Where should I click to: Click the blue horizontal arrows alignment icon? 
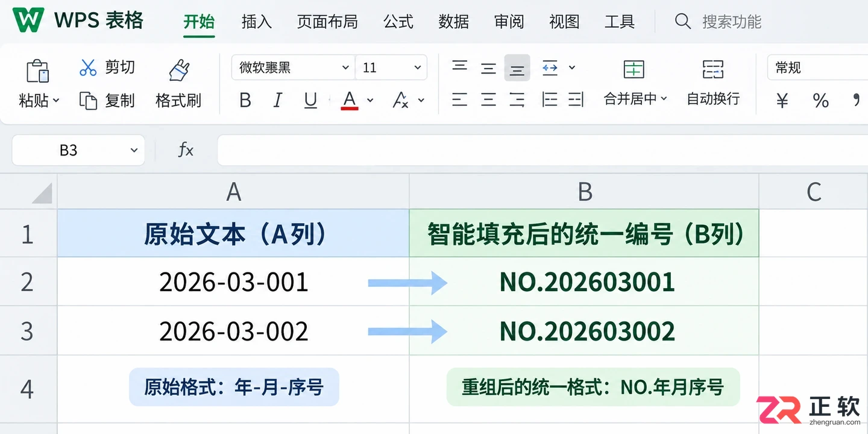point(550,68)
